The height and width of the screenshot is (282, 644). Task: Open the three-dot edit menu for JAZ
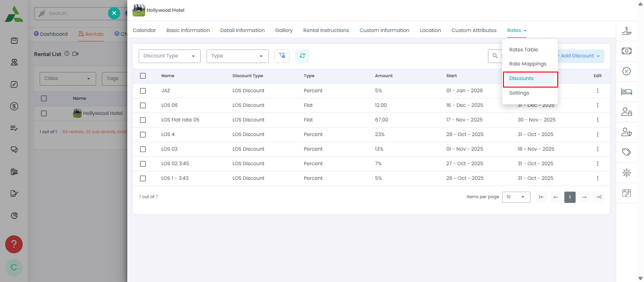(597, 91)
